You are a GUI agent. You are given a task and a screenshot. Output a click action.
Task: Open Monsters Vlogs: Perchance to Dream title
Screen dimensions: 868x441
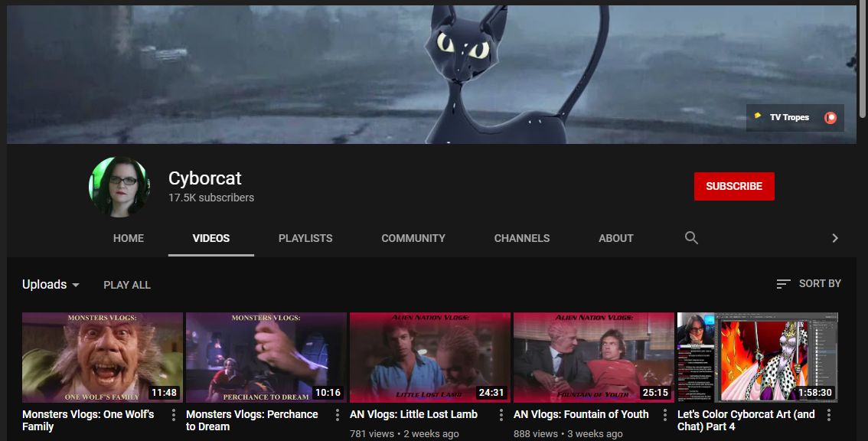point(252,420)
